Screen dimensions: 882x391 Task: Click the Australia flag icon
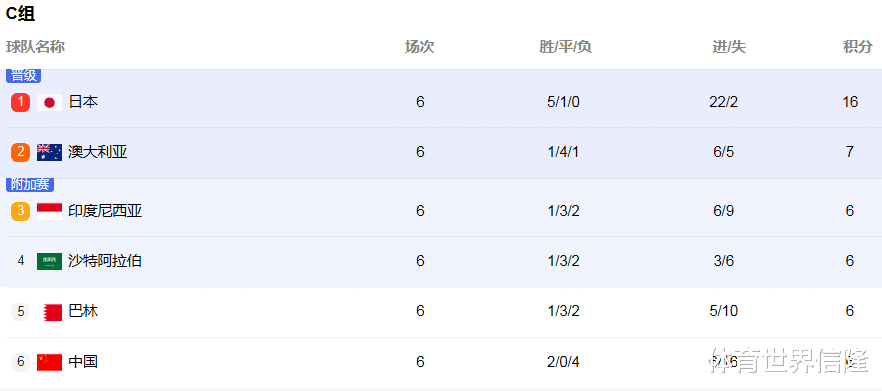tap(50, 152)
